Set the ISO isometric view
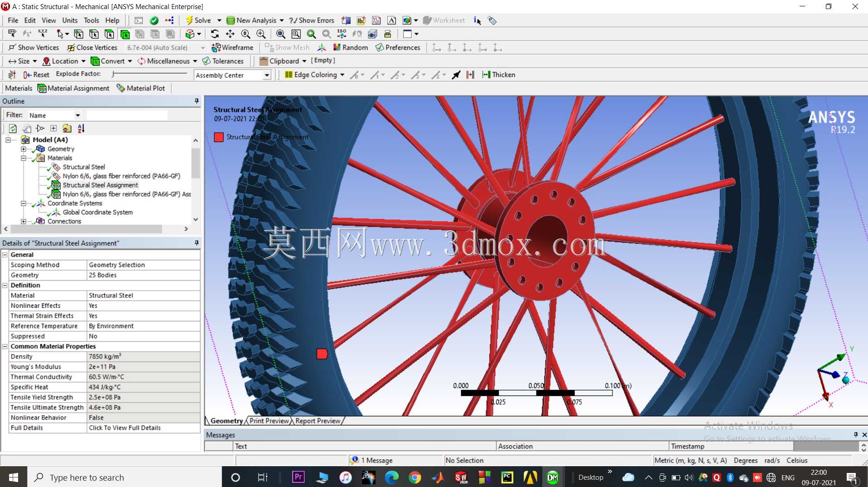The height and width of the screenshot is (487, 868). [342, 34]
